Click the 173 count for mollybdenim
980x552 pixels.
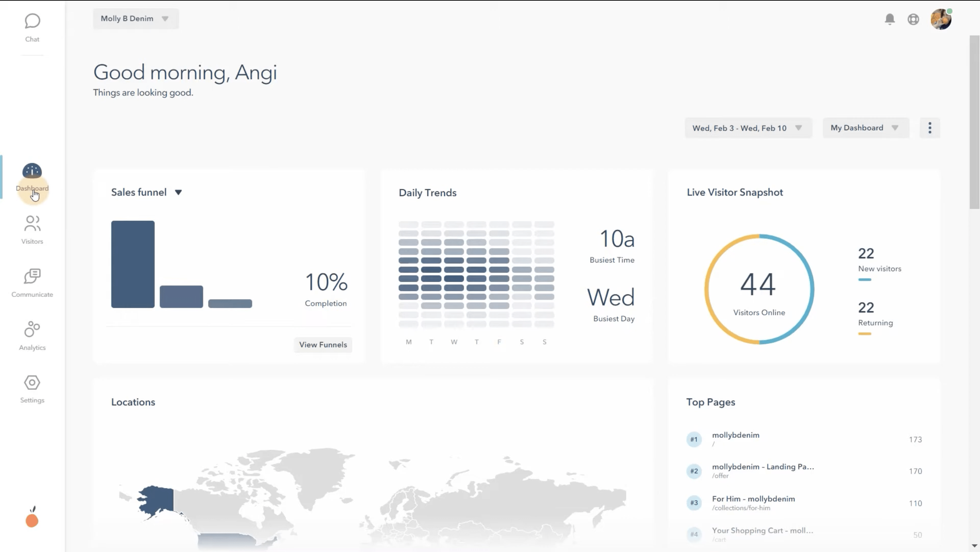coord(915,439)
